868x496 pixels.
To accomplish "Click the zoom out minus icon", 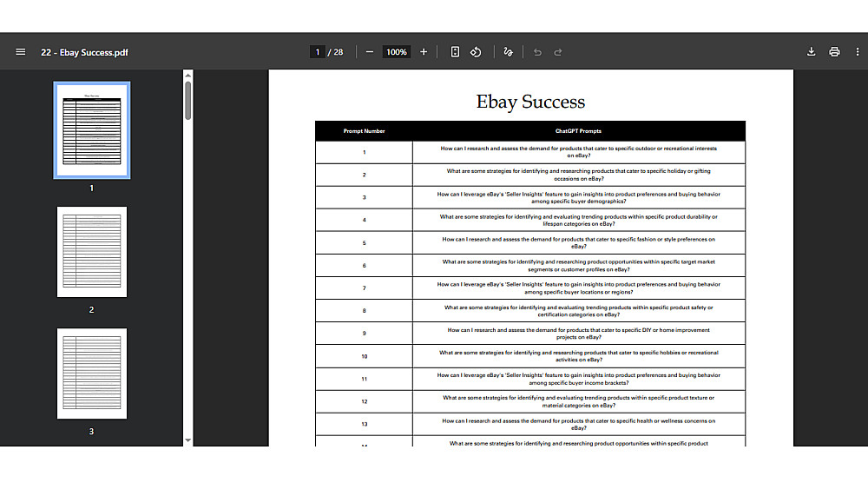I will (x=369, y=52).
